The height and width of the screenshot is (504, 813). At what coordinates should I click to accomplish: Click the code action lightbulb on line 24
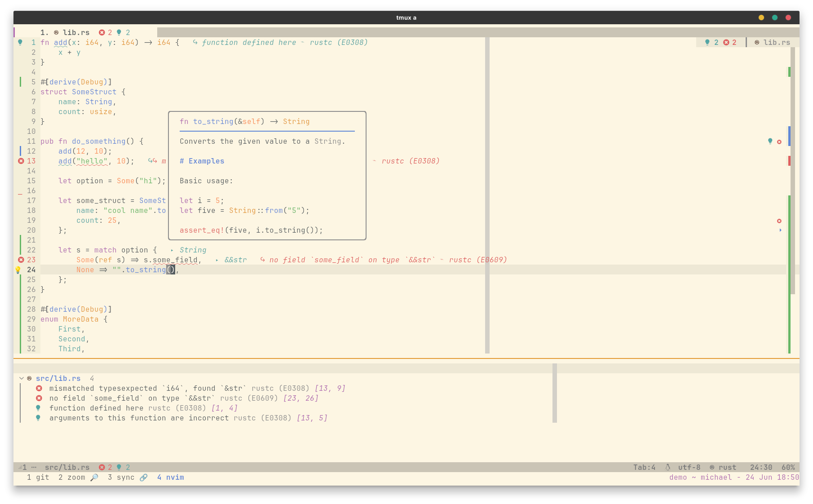(18, 270)
